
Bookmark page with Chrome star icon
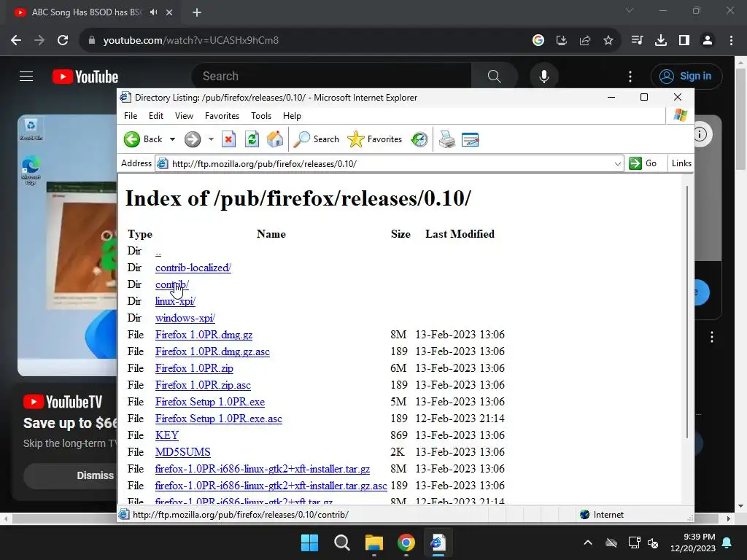pos(608,41)
